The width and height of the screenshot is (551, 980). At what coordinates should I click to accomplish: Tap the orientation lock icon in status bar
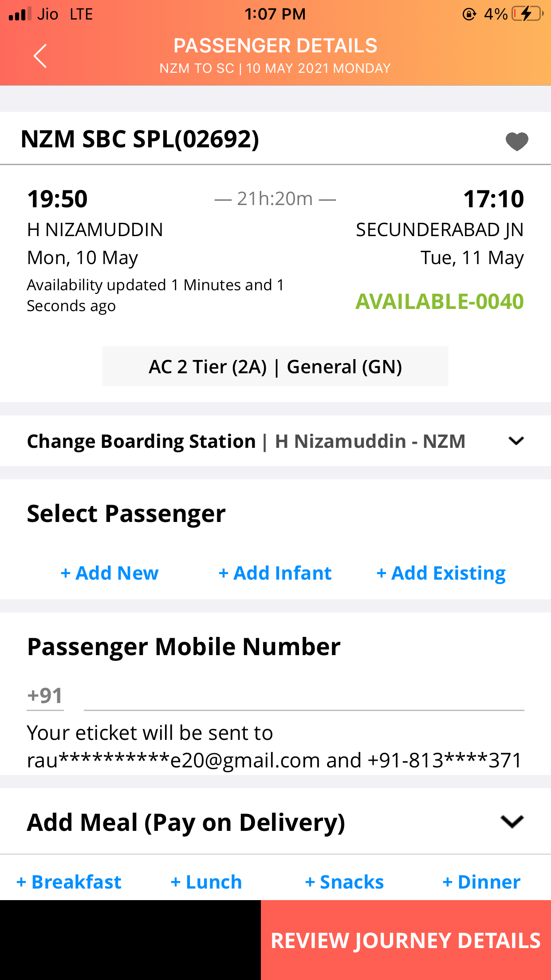point(469,14)
